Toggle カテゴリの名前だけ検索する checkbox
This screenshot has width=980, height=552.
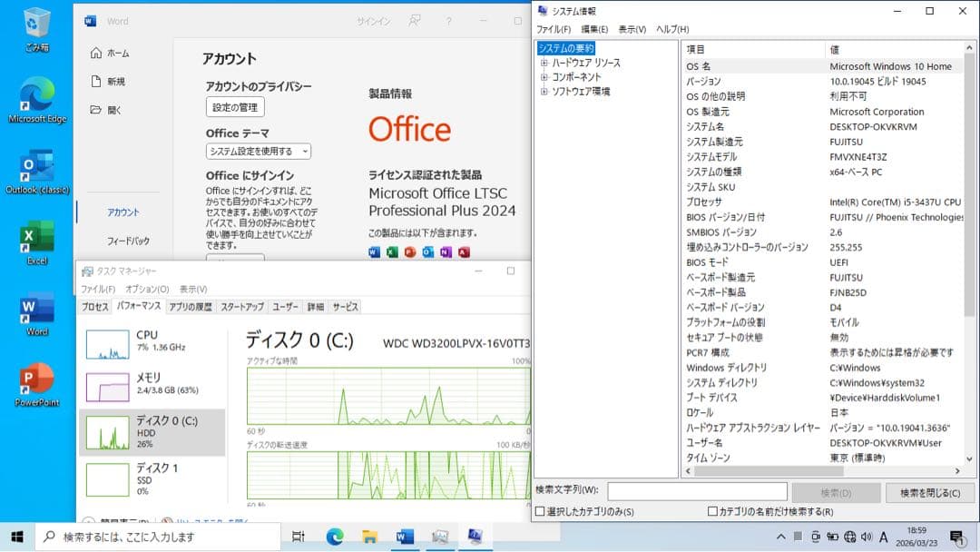click(712, 511)
